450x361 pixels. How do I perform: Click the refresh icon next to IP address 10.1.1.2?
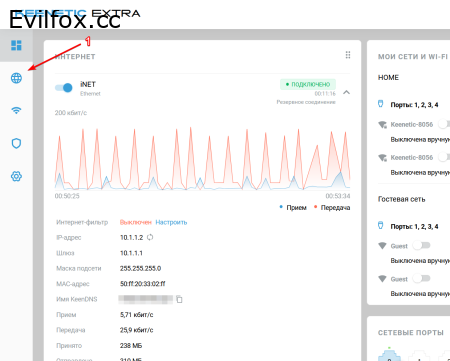150,237
